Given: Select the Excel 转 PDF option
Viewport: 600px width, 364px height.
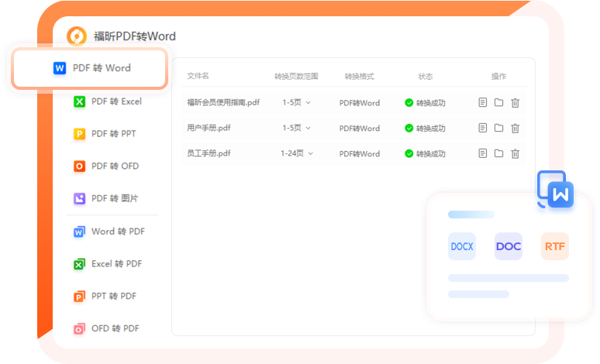Looking at the screenshot, I should 108,264.
